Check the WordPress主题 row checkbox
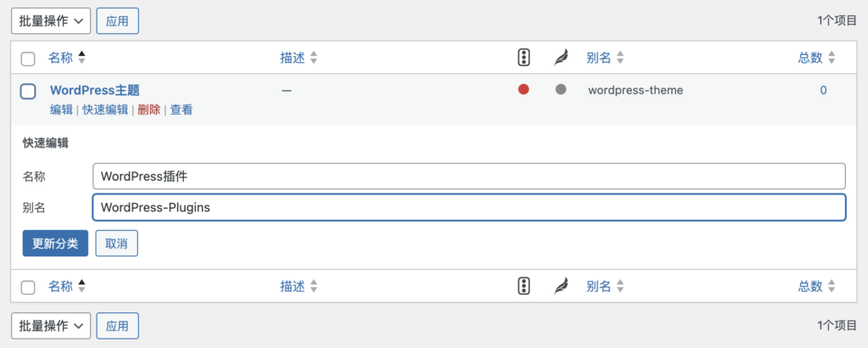Screen dimensions: 868x348 click(x=28, y=92)
